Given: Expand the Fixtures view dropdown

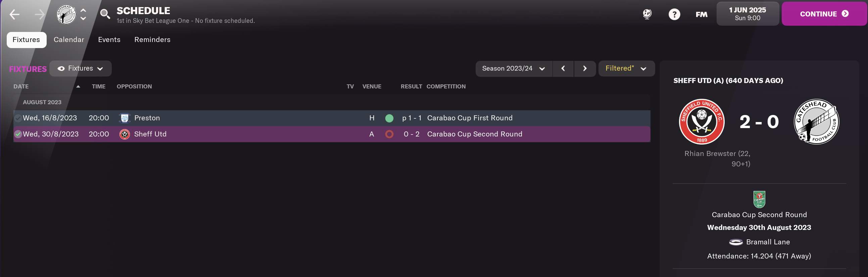Looking at the screenshot, I should tap(81, 69).
